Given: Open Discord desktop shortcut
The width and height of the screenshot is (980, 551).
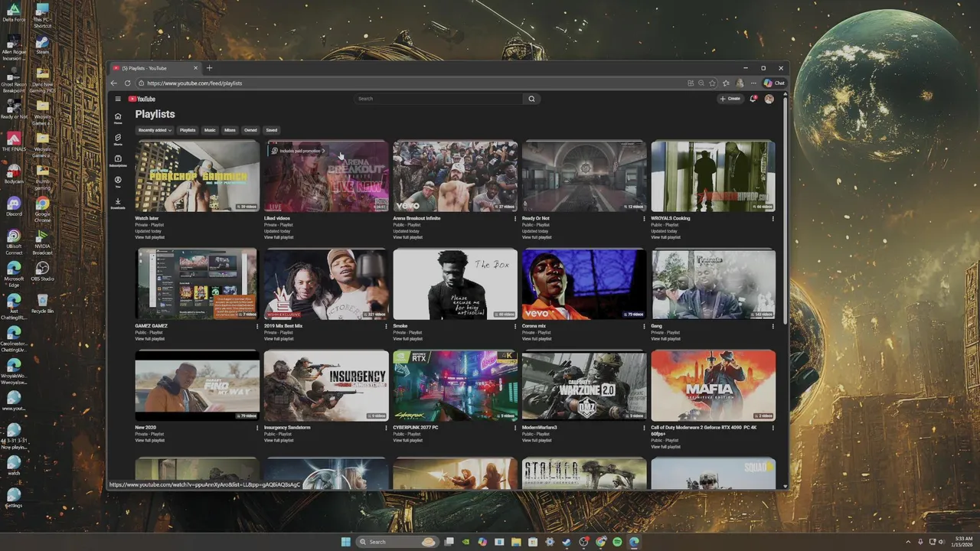Looking at the screenshot, I should point(14,206).
